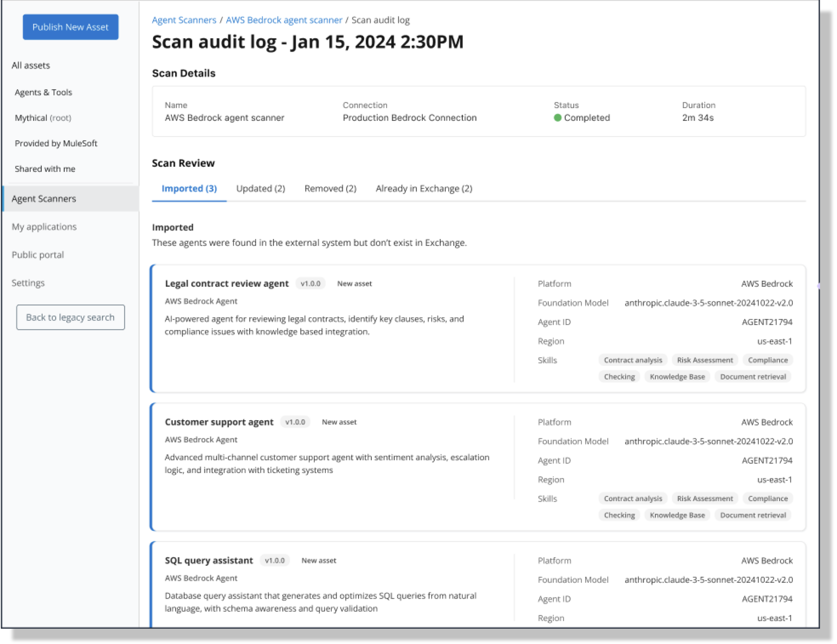This screenshot has width=837, height=644.
Task: Switch to the Updated (2) tab
Action: pyautogui.click(x=261, y=188)
